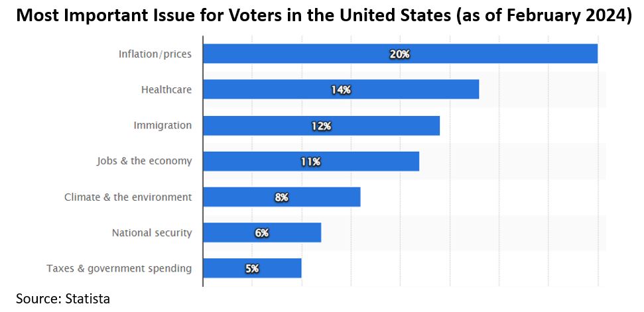
Task: Select the Immigration 12% bar
Action: click(322, 125)
